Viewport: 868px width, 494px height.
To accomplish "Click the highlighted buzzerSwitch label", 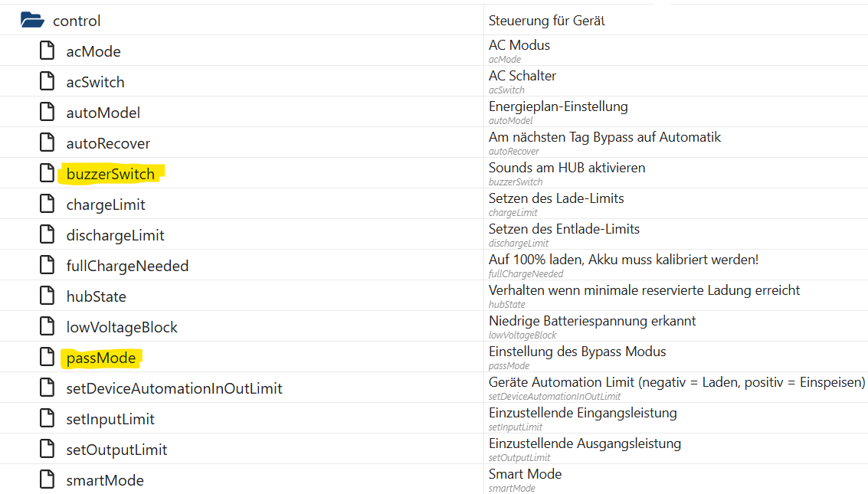I will click(110, 174).
